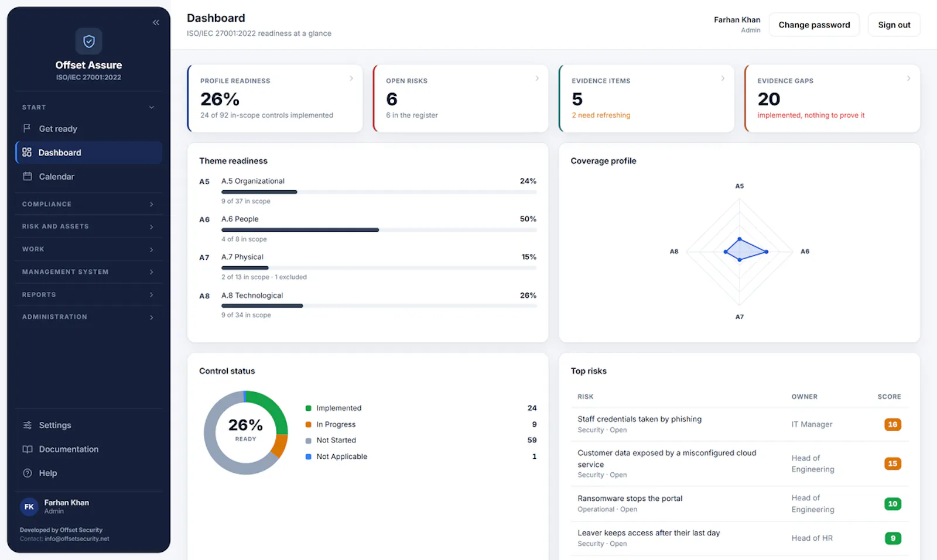Viewport: 937px width, 560px height.
Task: Expand the MANAGEMENT SYSTEM section
Action: point(88,272)
